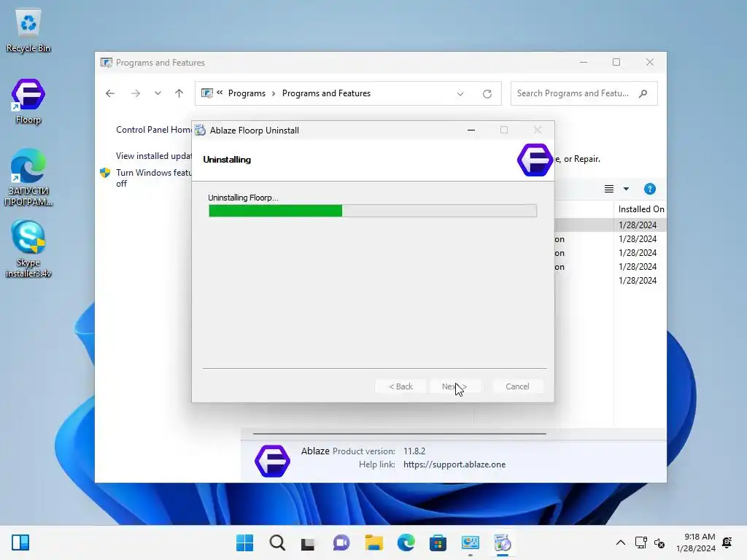The height and width of the screenshot is (560, 747).
Task: Expand the address bar history dropdown
Action: (460, 94)
